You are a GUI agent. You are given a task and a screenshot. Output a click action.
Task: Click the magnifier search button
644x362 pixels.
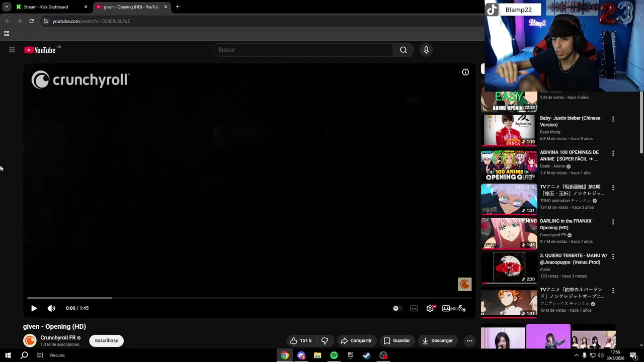pos(404,50)
